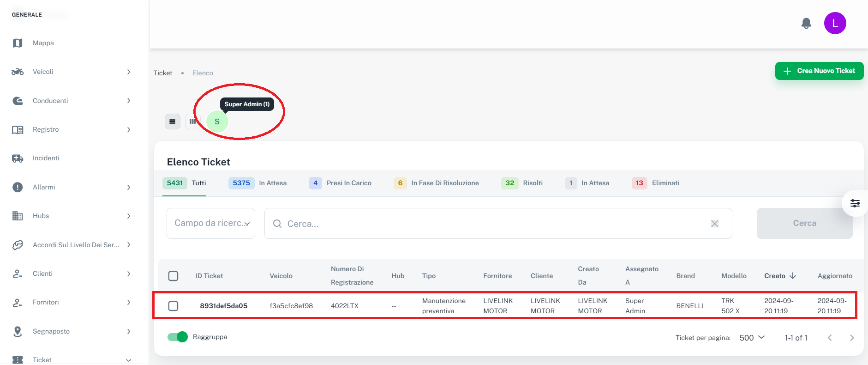
Task: Click the Super Admin S avatar filter
Action: pos(217,122)
